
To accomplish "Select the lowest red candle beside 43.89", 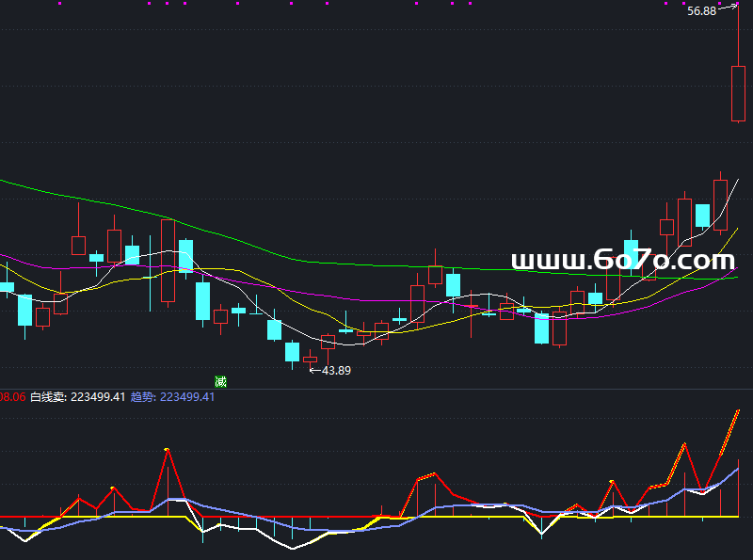I will (x=310, y=359).
